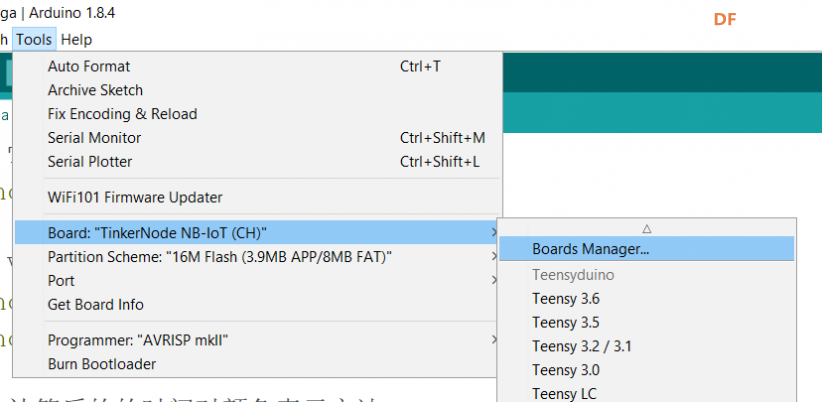Launch the Serial Plotter
The width and height of the screenshot is (822, 402).
click(257, 162)
